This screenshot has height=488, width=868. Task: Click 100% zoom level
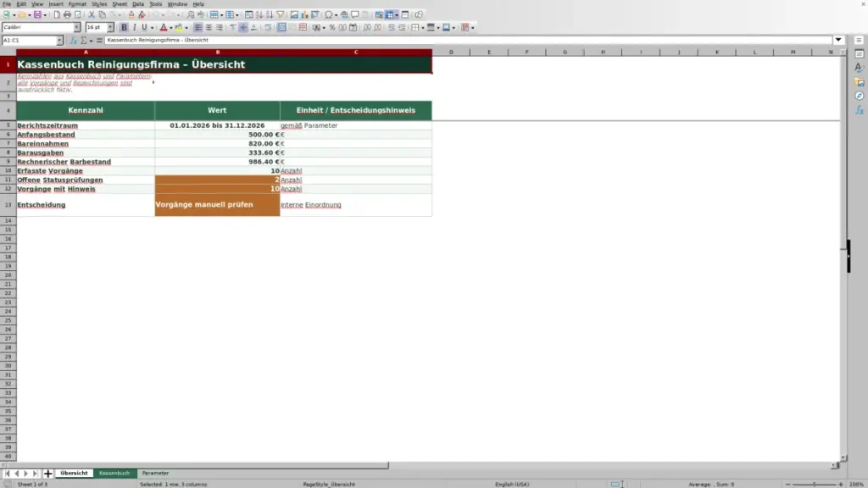click(856, 484)
